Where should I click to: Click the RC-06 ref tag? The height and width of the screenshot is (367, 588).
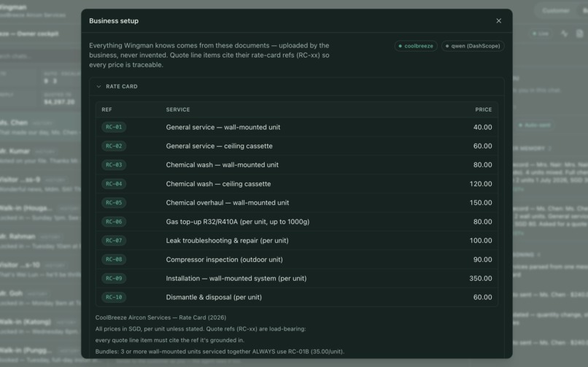click(x=114, y=222)
